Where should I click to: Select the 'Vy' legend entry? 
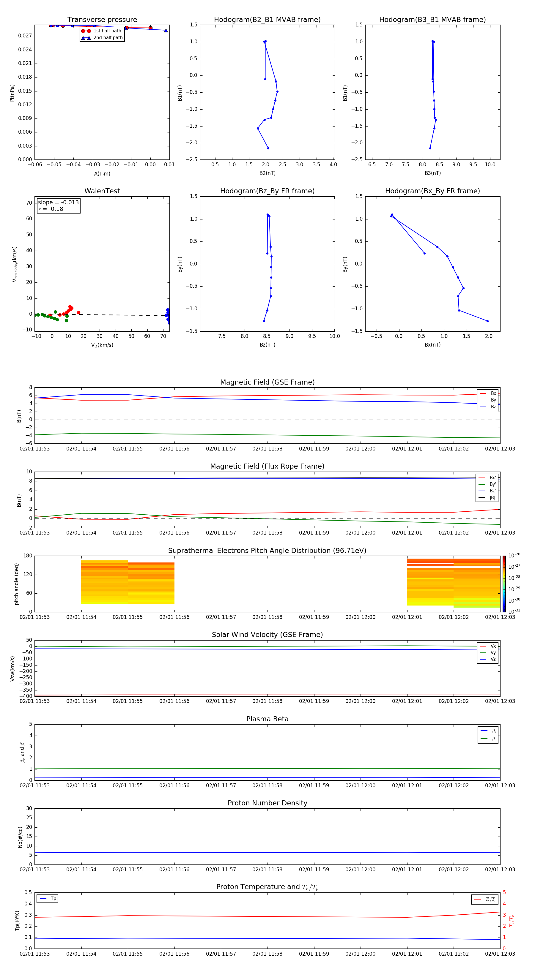[x=488, y=653]
